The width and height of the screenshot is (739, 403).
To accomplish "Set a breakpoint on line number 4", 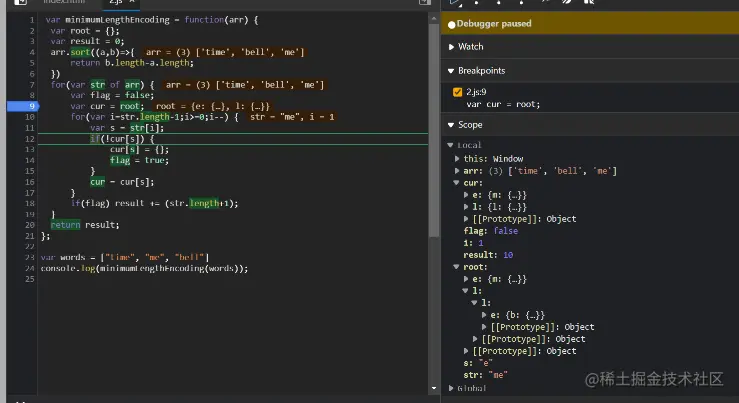I will coord(32,52).
